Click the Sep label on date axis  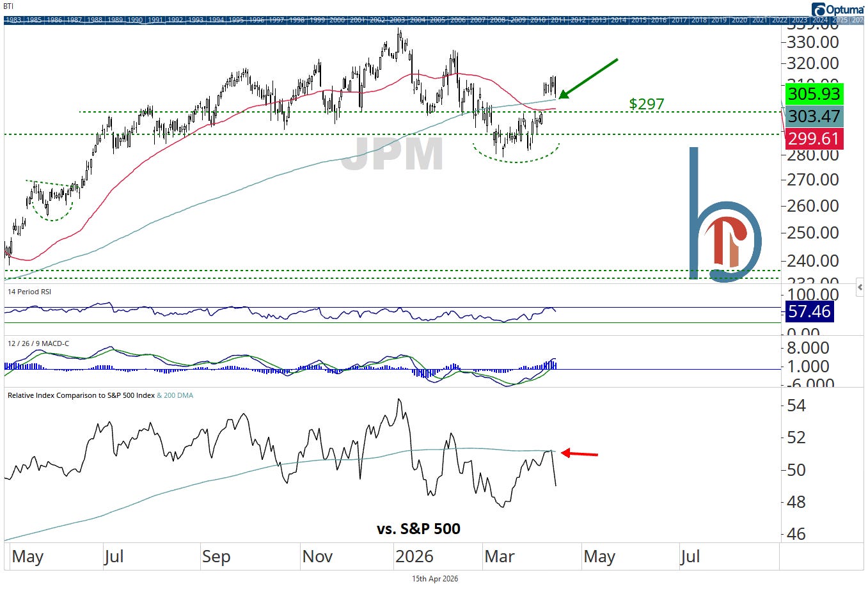point(216,556)
